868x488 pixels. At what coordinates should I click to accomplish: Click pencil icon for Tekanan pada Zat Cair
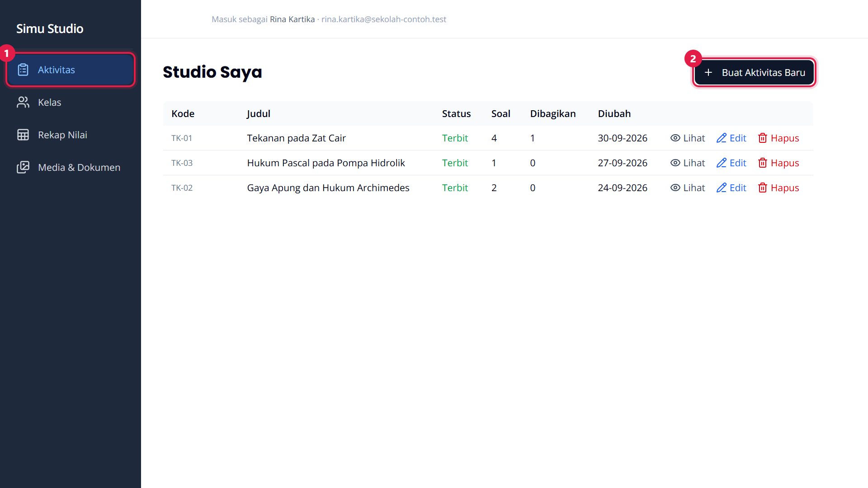(x=722, y=138)
